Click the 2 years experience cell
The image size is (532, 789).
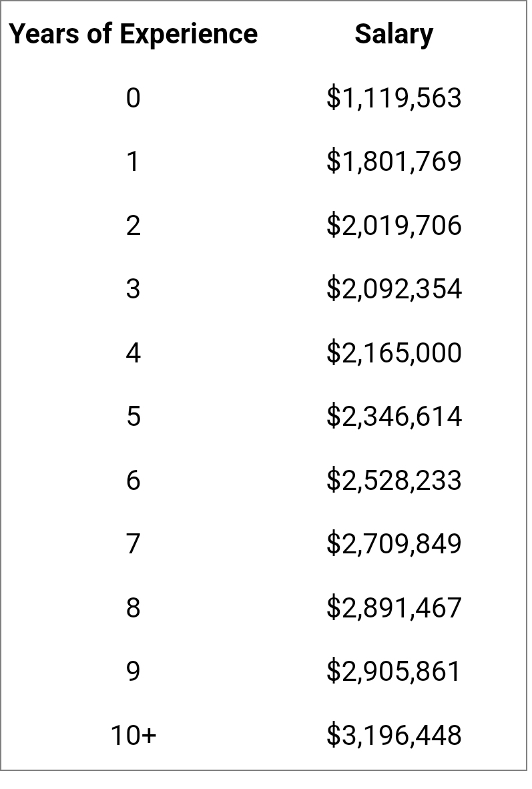pos(133,226)
